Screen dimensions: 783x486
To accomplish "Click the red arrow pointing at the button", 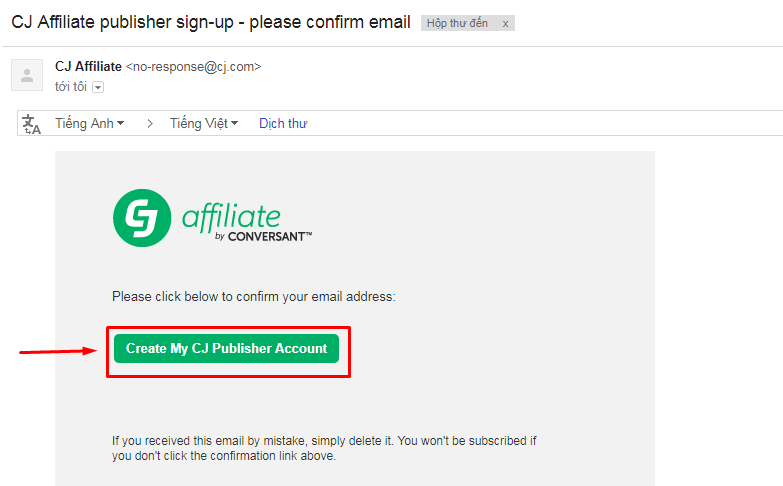I will [x=58, y=351].
